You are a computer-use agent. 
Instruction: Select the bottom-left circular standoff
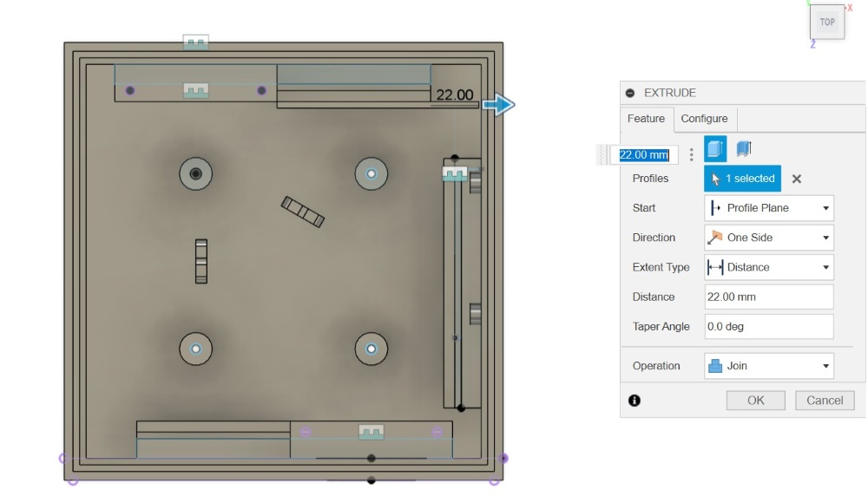195,349
